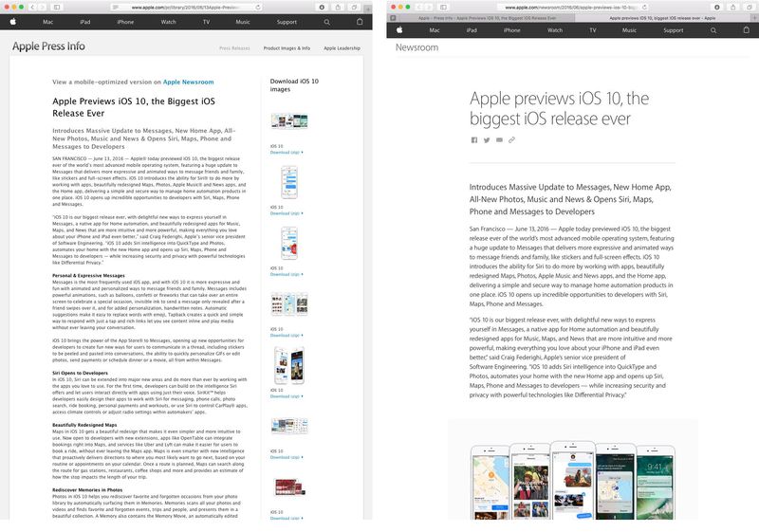Open iPad menu in right Newsroom window
Screen dimensions: 759x532
pyautogui.click(x=472, y=30)
